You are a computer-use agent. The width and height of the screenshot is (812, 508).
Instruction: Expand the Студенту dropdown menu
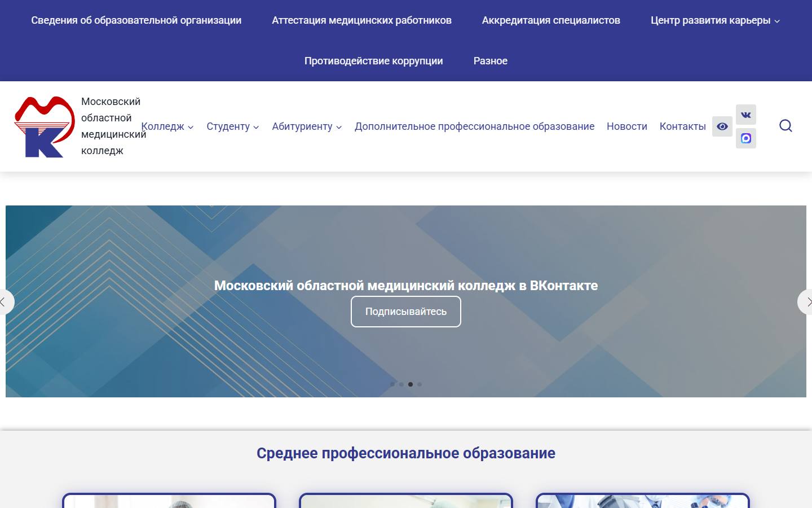pos(233,126)
